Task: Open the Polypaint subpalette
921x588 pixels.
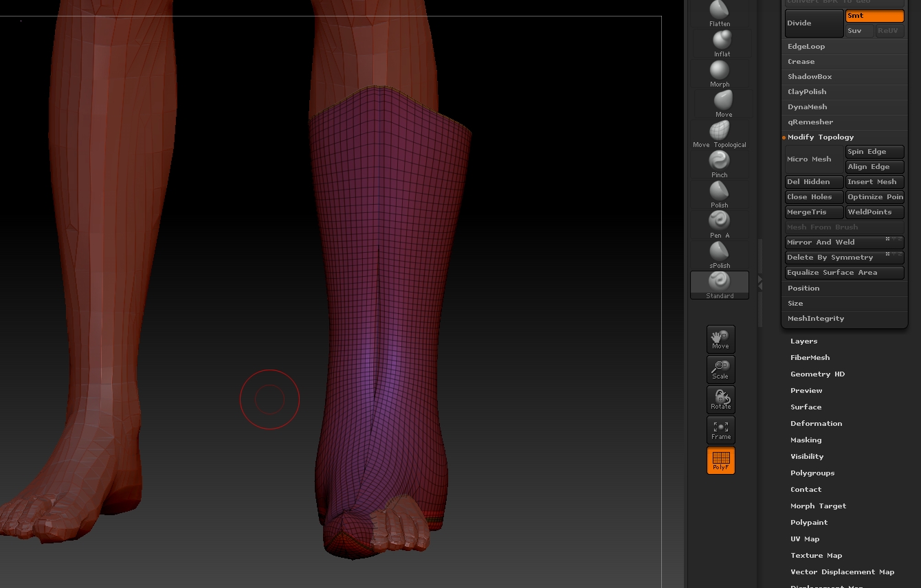Action: coord(809,523)
